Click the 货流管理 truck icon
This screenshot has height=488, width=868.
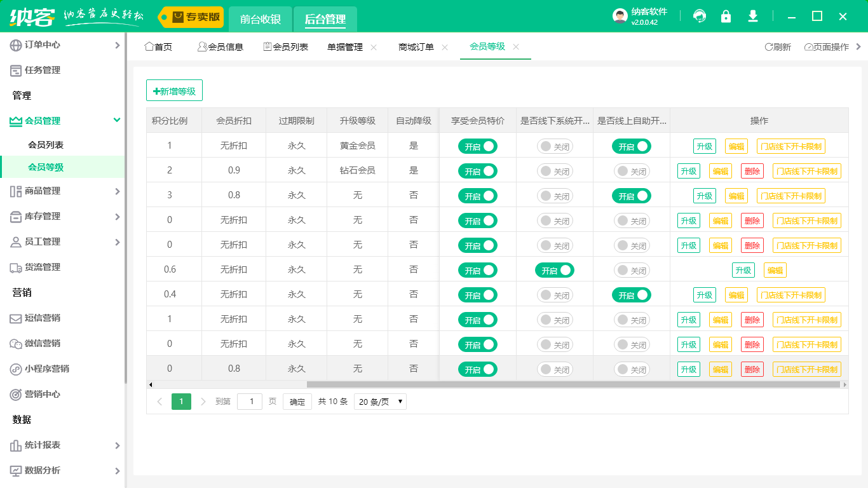[x=16, y=268]
